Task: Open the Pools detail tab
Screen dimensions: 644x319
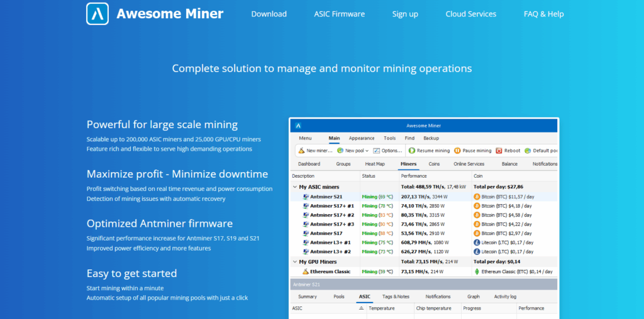Action: (x=339, y=296)
